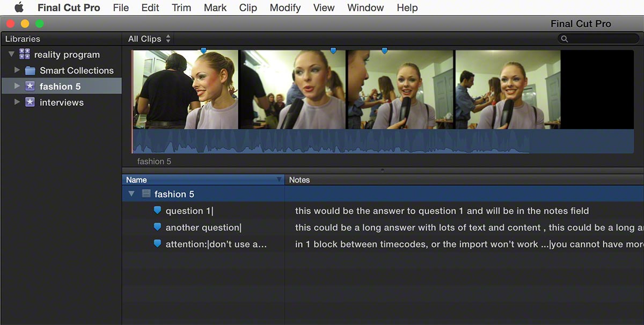644x325 pixels.
Task: Select the attention: don't use marker row
Action: pos(383,244)
